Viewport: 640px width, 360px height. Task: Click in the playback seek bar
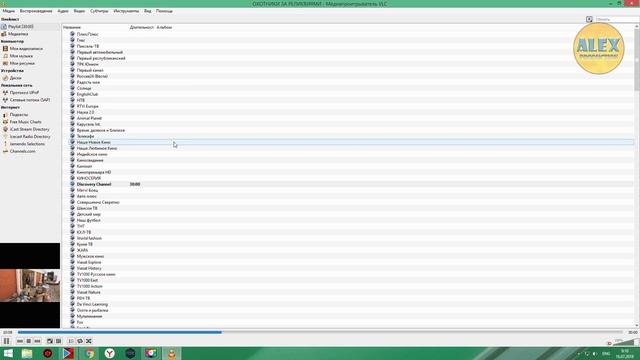pos(320,332)
